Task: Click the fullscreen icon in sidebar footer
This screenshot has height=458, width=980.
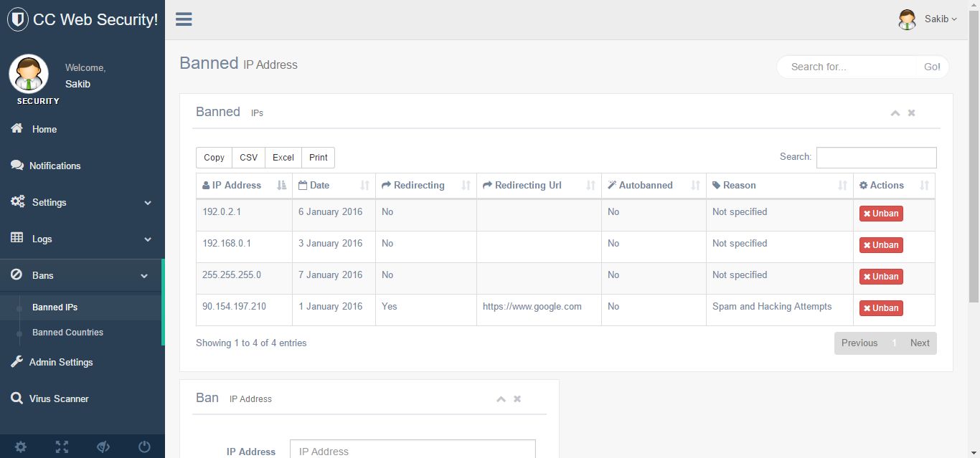Action: pyautogui.click(x=62, y=447)
